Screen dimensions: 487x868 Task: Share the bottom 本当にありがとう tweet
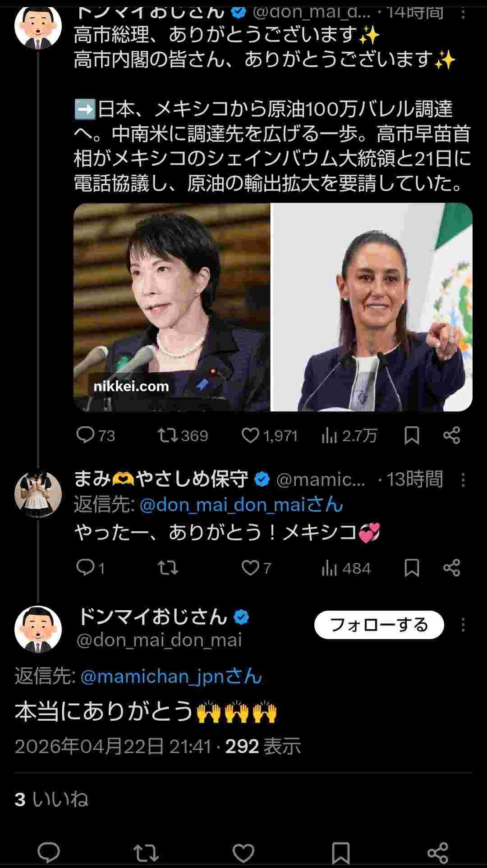click(437, 853)
